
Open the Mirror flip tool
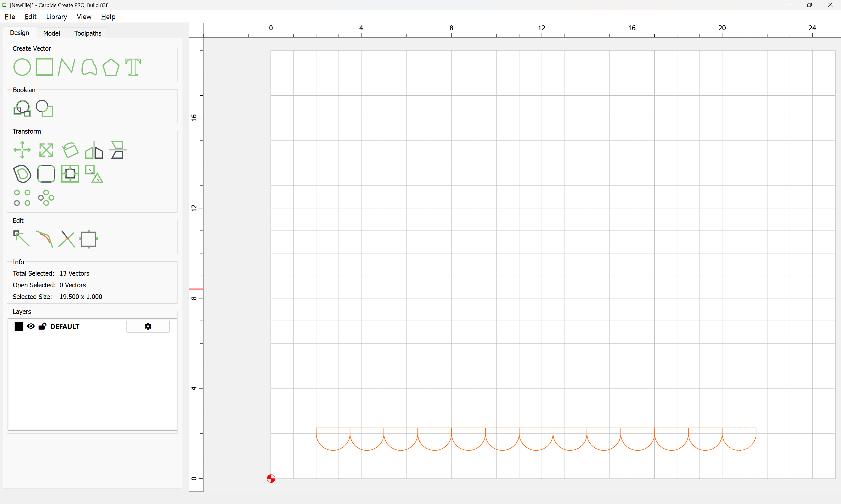point(94,150)
